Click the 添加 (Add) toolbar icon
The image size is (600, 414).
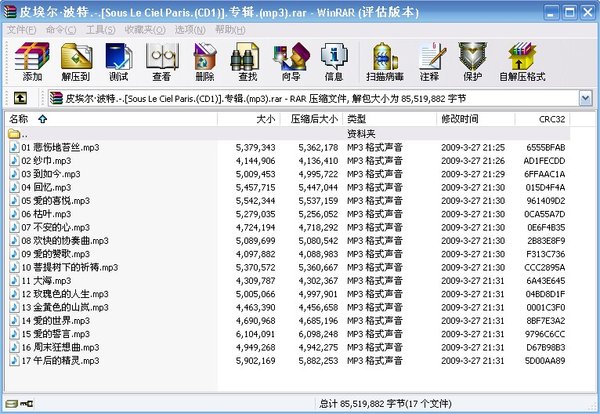point(32,62)
